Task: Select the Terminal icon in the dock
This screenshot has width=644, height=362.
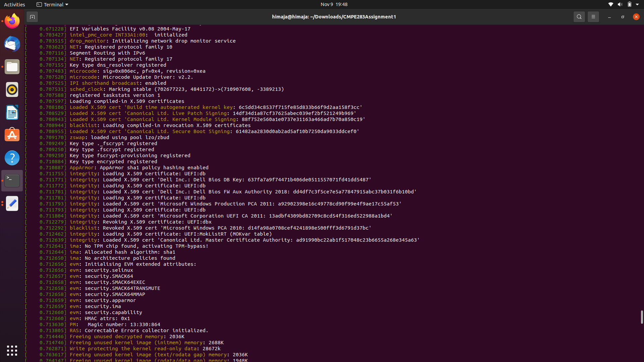Action: (x=12, y=181)
